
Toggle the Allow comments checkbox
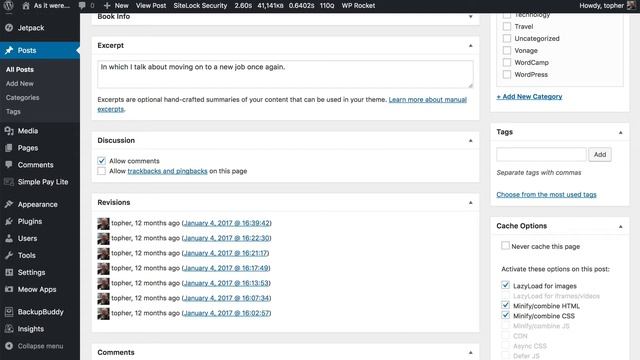coord(101,161)
